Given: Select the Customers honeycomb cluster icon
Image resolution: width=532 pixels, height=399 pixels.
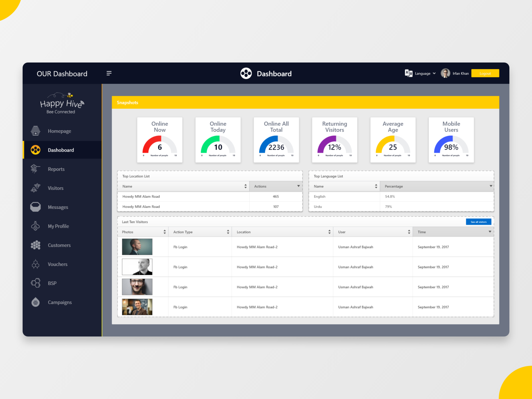Looking at the screenshot, I should pos(35,245).
